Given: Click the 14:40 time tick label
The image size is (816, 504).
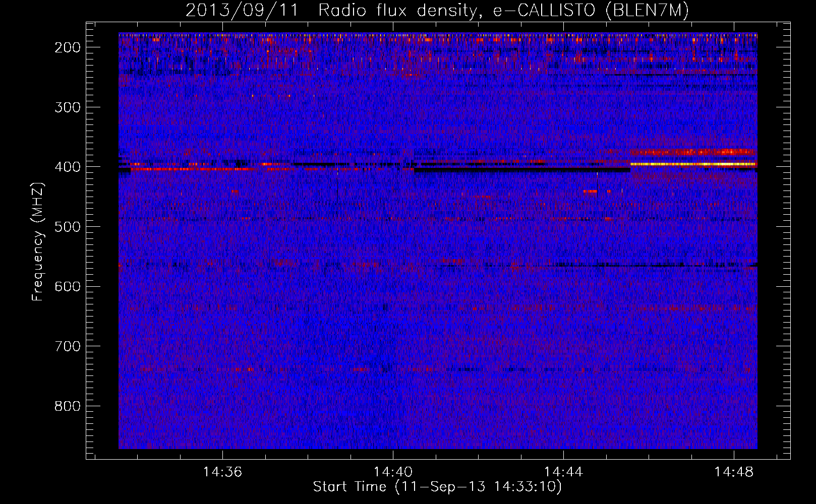Looking at the screenshot, I should 393,472.
